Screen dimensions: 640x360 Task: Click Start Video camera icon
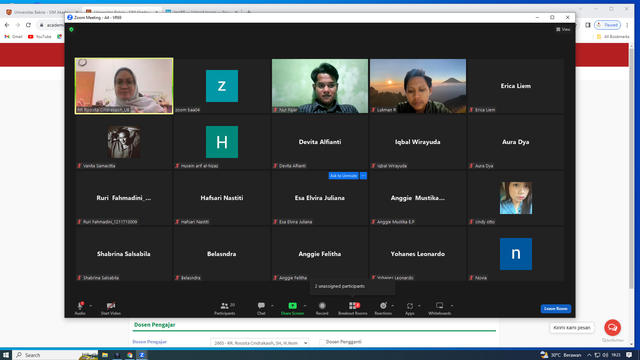pos(111,306)
